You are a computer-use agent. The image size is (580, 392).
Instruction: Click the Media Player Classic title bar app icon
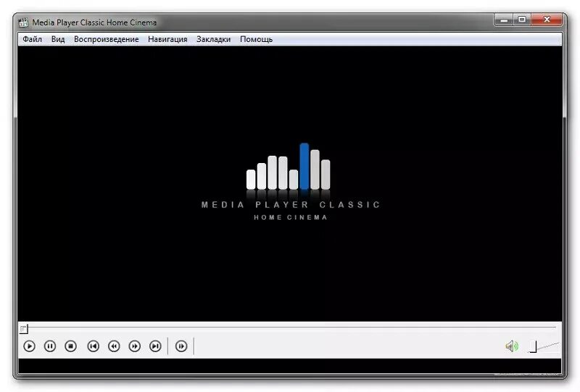click(x=23, y=22)
